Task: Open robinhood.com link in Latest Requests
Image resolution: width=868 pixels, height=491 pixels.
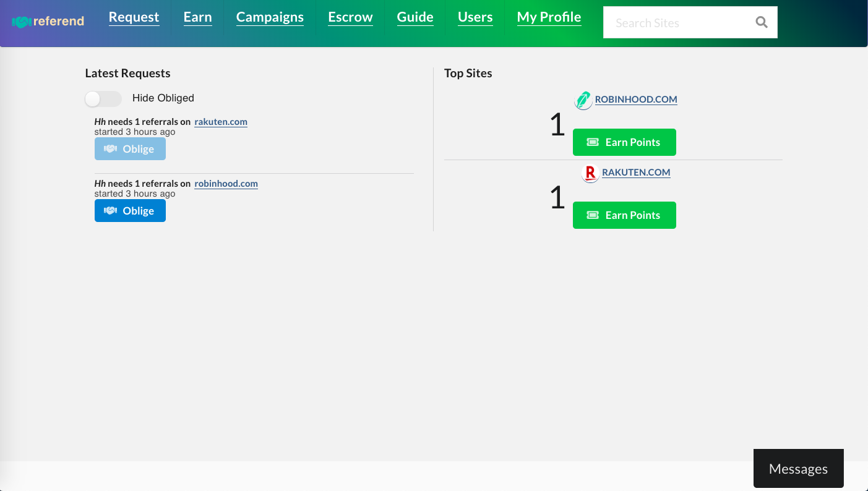Action: 226,184
